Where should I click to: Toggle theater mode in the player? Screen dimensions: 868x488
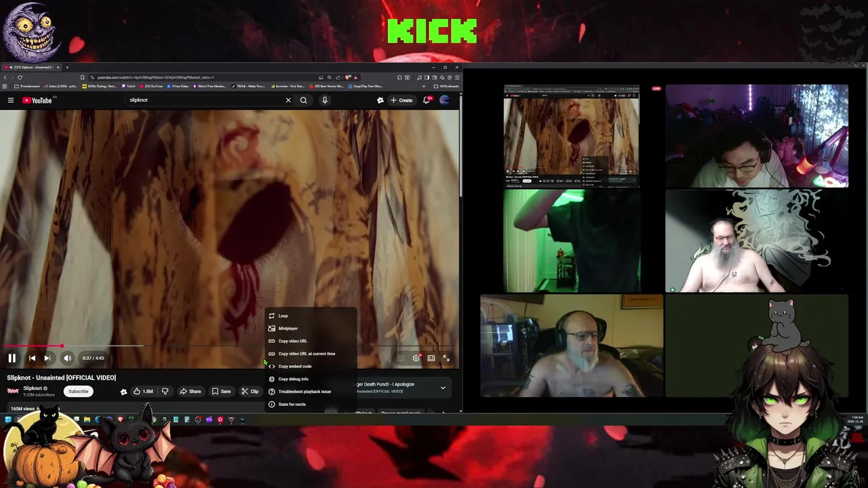click(431, 358)
